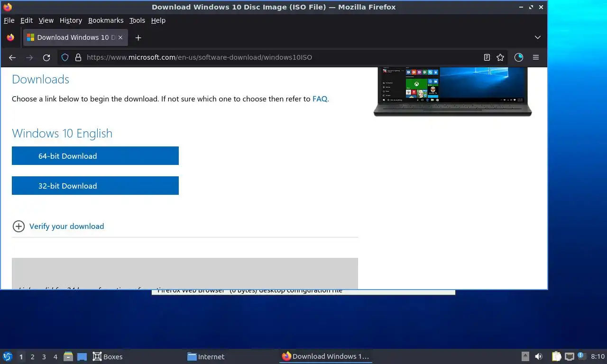607x364 pixels.
Task: Open the list all tabs chevron
Action: pyautogui.click(x=537, y=37)
